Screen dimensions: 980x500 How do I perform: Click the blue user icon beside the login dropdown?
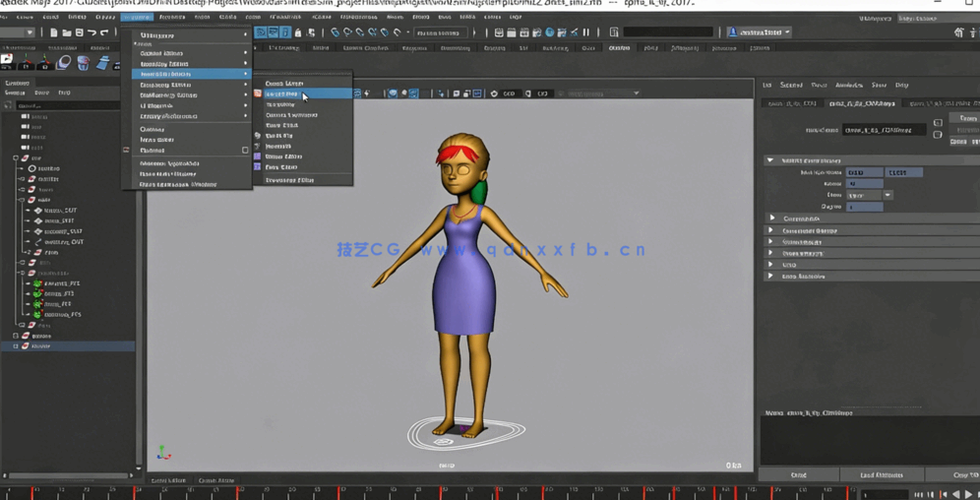732,32
